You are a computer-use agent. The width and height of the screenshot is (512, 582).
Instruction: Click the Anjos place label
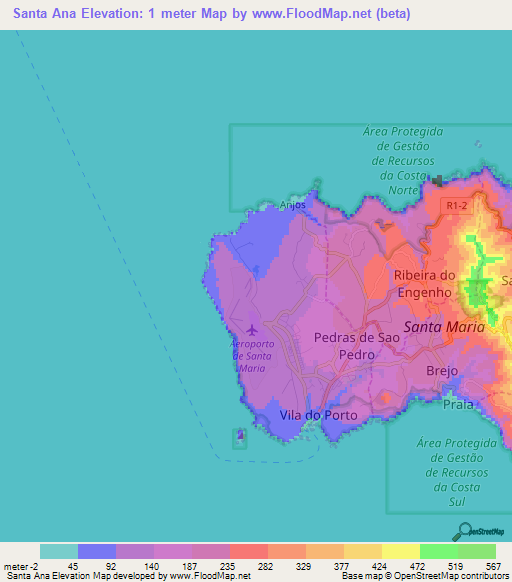[x=293, y=205]
